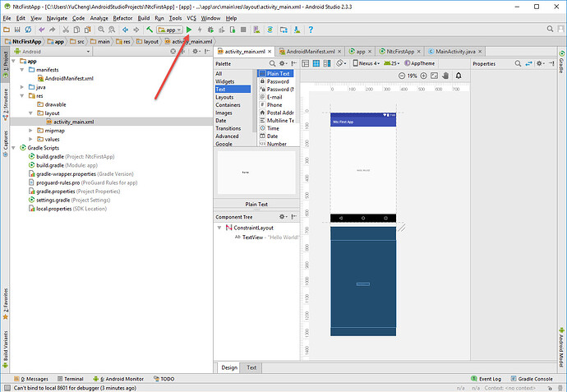This screenshot has width=567, height=392.
Task: Zoom out the design canvas
Action: (x=402, y=76)
